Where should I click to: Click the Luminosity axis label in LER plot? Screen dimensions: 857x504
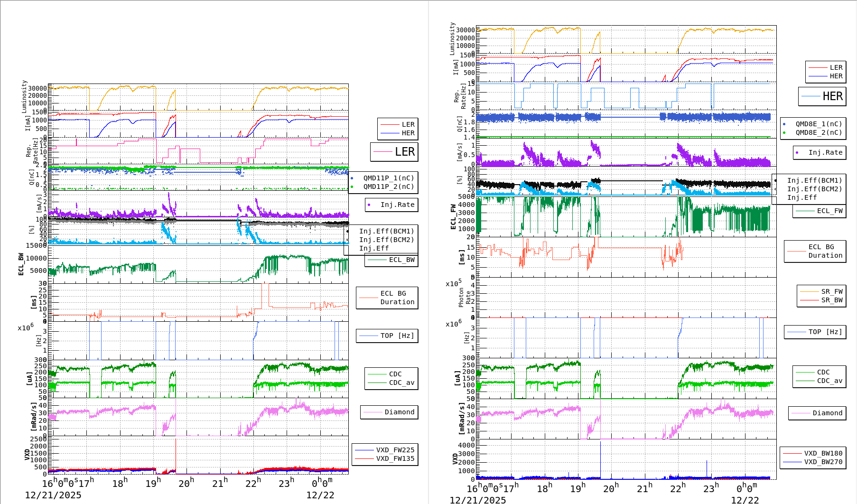(24, 96)
